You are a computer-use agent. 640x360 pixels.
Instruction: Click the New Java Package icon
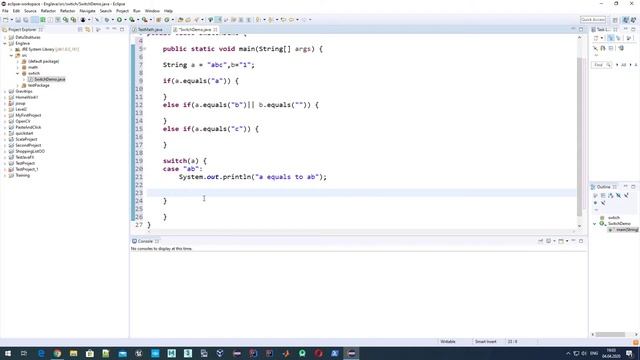pyautogui.click(x=159, y=20)
